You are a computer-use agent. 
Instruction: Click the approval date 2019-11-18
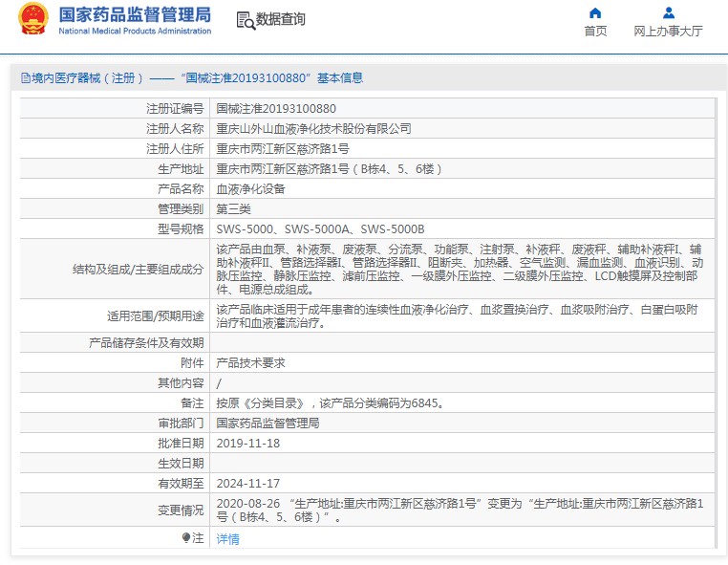(x=248, y=443)
